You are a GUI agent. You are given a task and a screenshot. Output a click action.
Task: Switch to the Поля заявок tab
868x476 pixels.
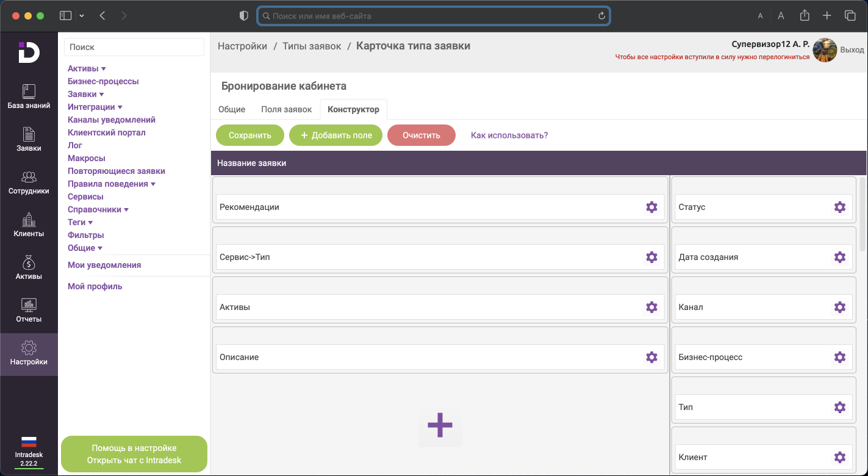click(x=287, y=109)
